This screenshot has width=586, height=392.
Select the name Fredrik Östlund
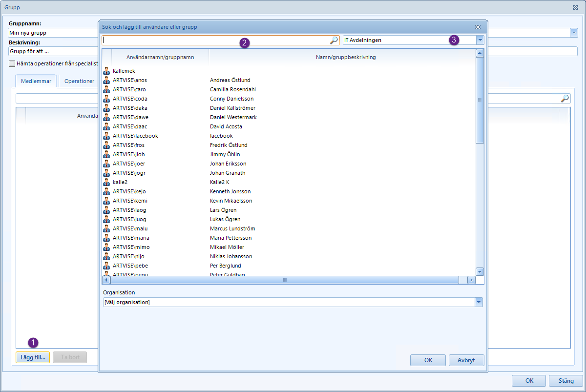pos(229,145)
